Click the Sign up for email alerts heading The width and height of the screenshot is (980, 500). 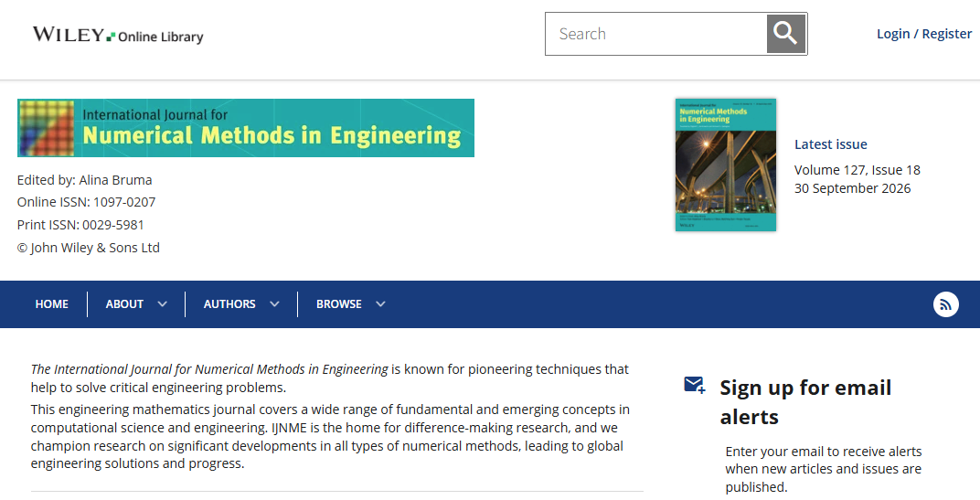805,402
